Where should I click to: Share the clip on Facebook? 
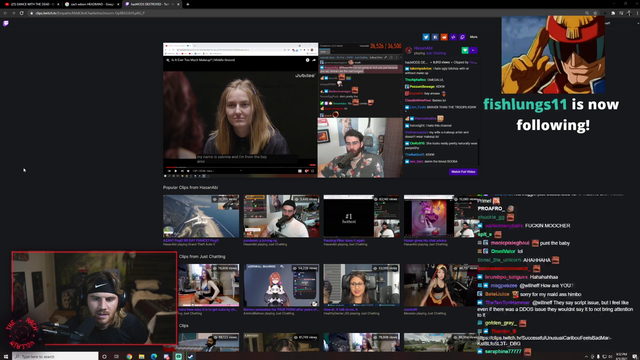click(435, 37)
